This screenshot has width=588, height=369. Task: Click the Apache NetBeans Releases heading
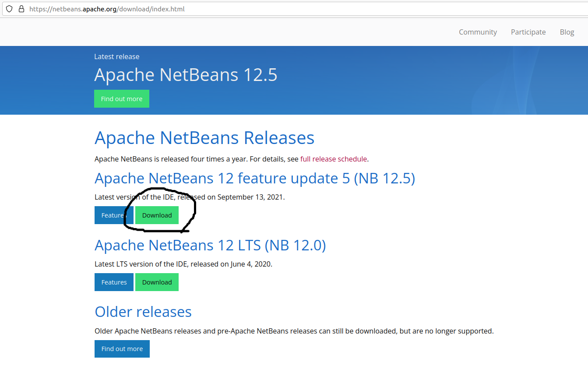coord(204,138)
